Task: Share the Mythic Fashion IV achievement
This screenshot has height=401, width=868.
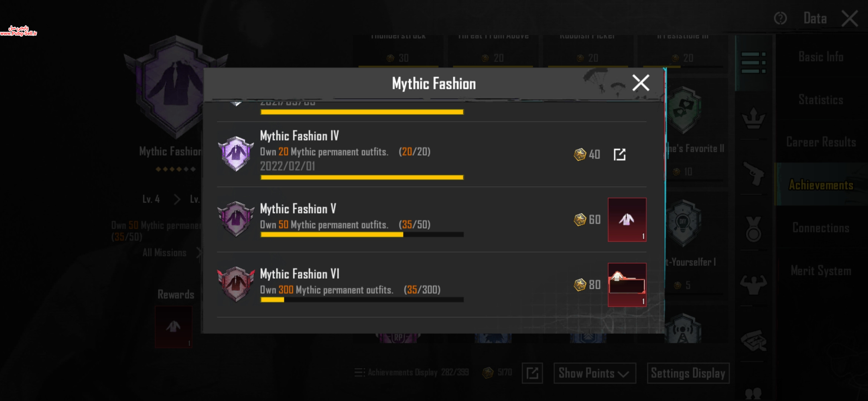Action: [x=619, y=154]
